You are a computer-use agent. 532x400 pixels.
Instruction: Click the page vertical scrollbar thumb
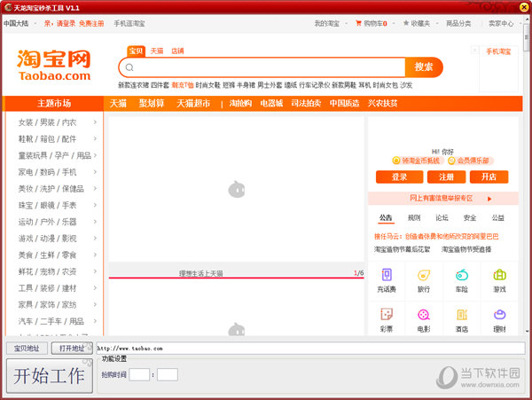527,37
